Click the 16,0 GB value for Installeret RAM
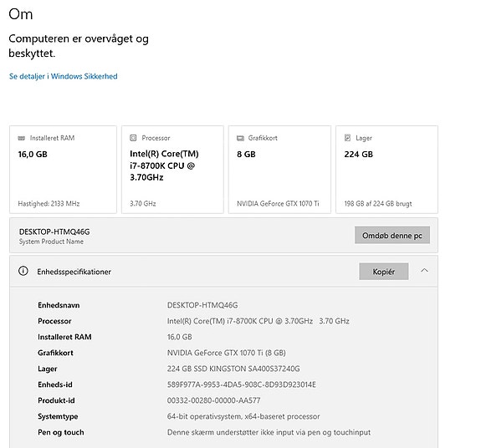The width and height of the screenshot is (481, 448). [180, 337]
